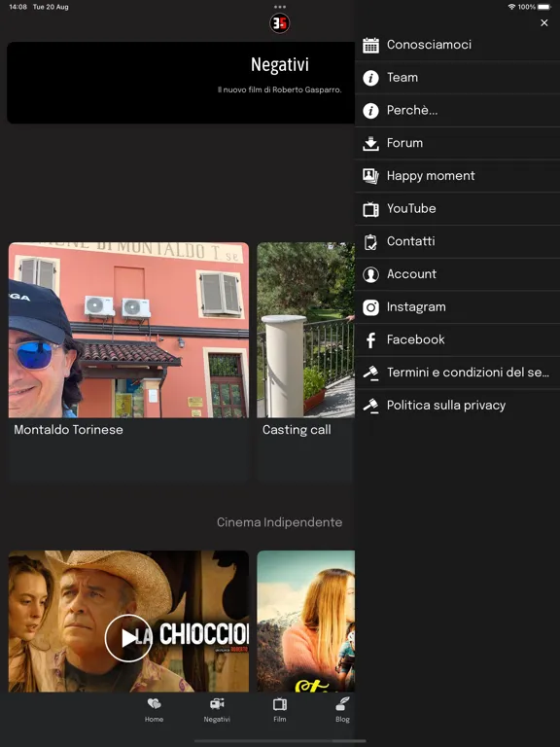Tap the three-dot multitasking indicator at top
Image resolution: width=560 pixels, height=747 pixels.
280,7
